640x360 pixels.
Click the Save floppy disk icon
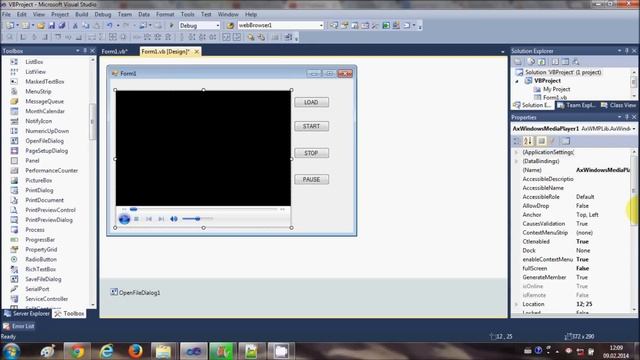point(52,25)
